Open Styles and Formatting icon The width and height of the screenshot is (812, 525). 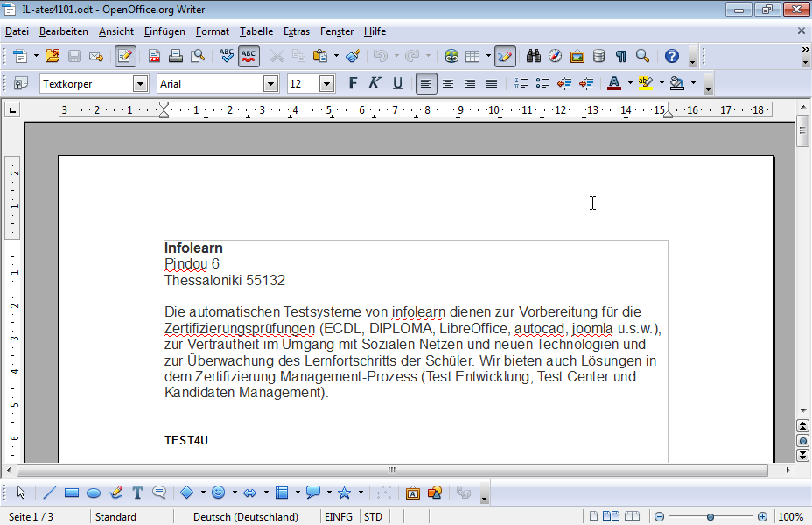pyautogui.click(x=21, y=83)
